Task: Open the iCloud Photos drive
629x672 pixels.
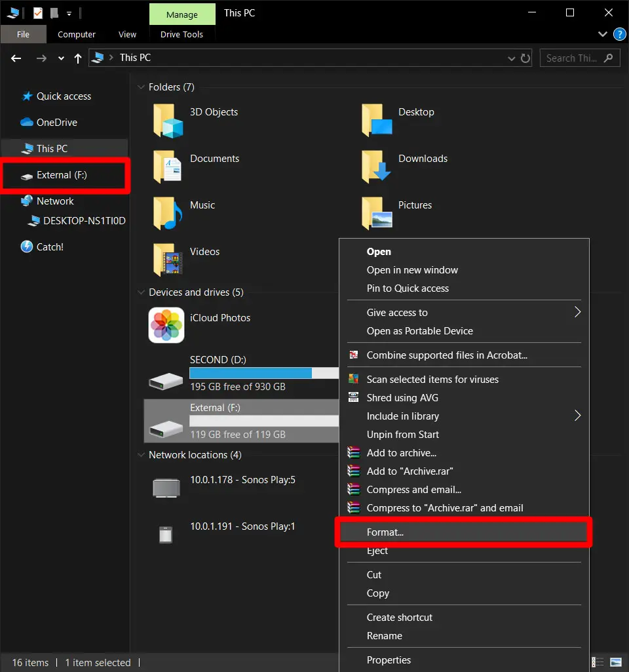Action: click(166, 325)
